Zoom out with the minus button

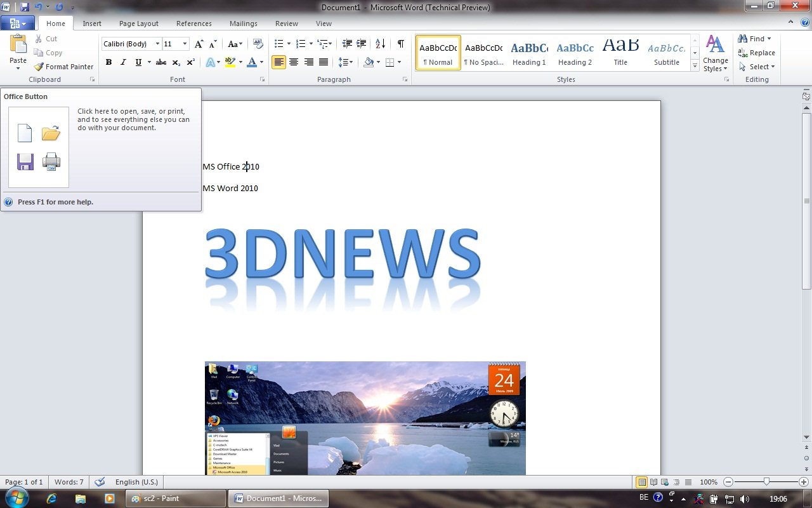tap(728, 482)
